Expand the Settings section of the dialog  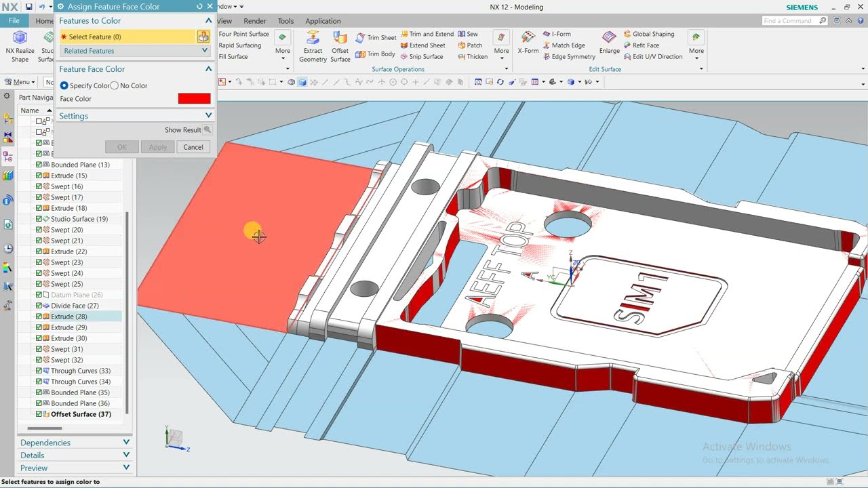pos(208,116)
